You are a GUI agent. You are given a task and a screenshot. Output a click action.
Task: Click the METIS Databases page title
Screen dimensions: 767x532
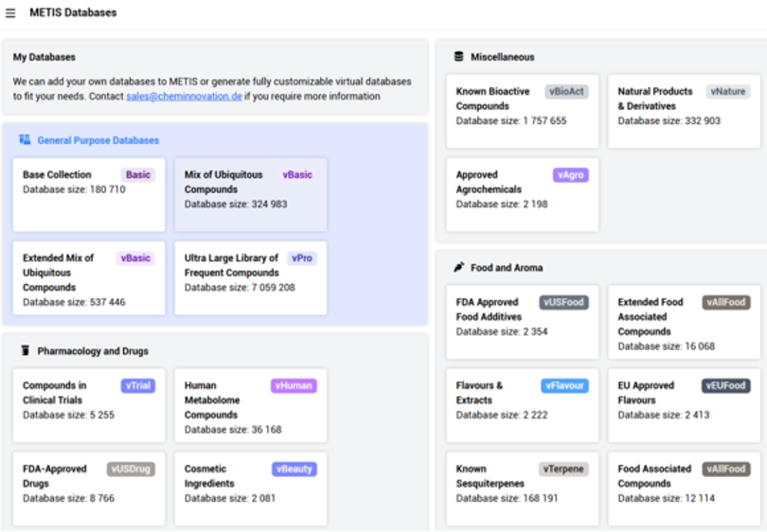[73, 12]
